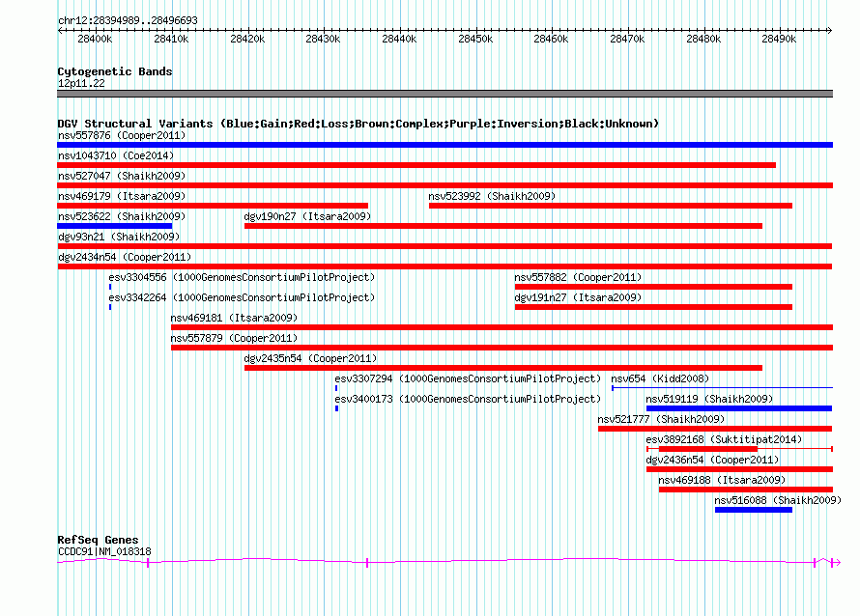This screenshot has width=860, height=616.
Task: Click esv3400173 1000Genomes variant label
Action: click(468, 399)
